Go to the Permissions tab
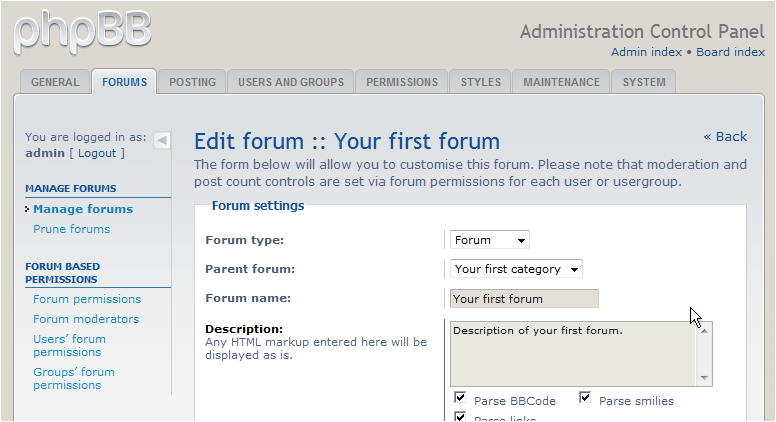The image size is (776, 422). click(x=401, y=82)
